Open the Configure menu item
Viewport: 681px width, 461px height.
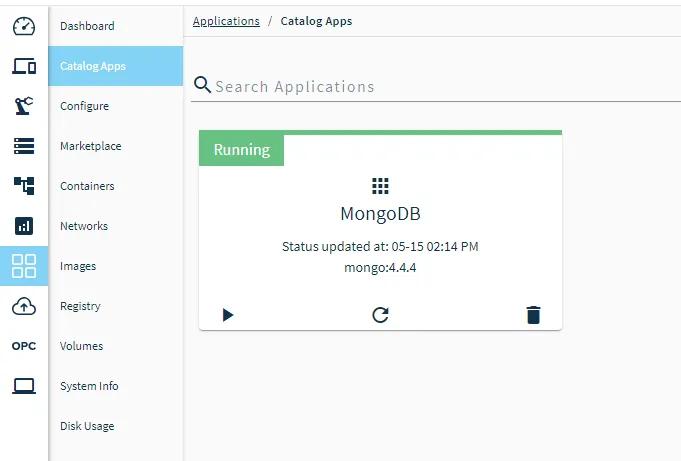(x=116, y=106)
